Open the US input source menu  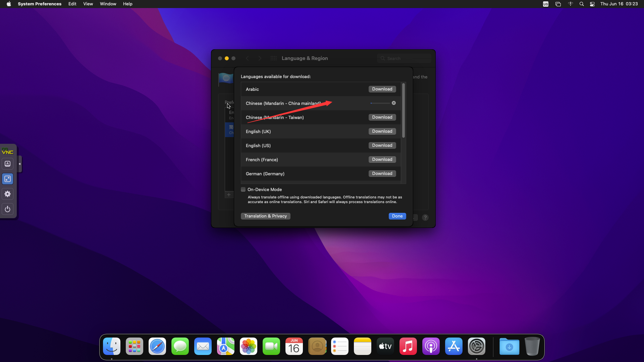[x=546, y=4]
